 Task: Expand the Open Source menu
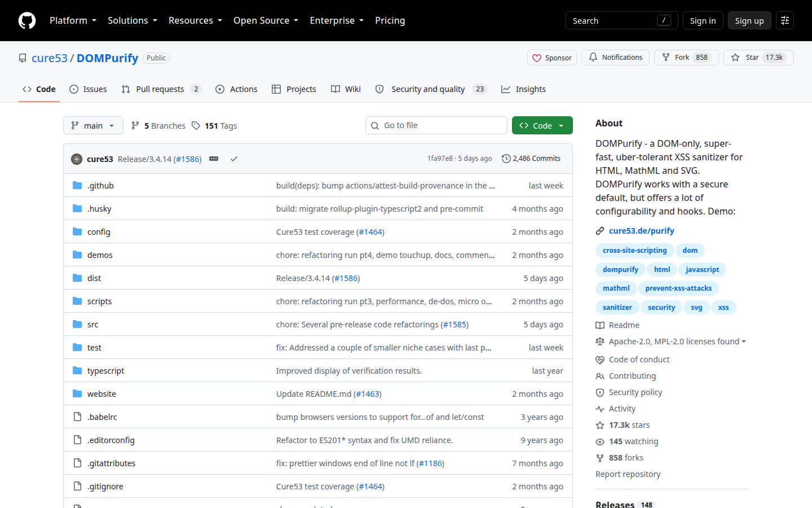[266, 20]
